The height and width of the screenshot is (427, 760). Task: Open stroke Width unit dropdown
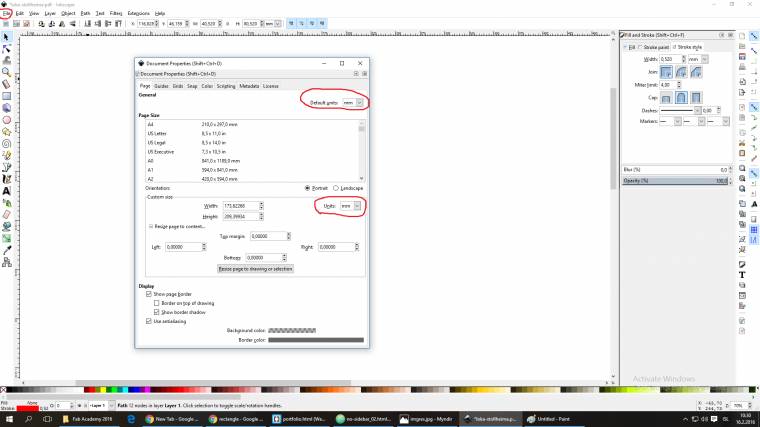tap(698, 59)
